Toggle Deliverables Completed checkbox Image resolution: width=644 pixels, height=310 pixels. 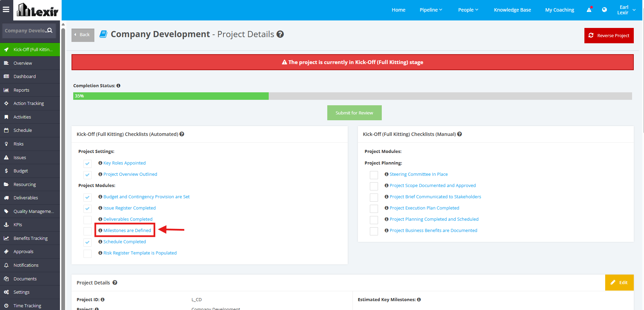pos(88,220)
